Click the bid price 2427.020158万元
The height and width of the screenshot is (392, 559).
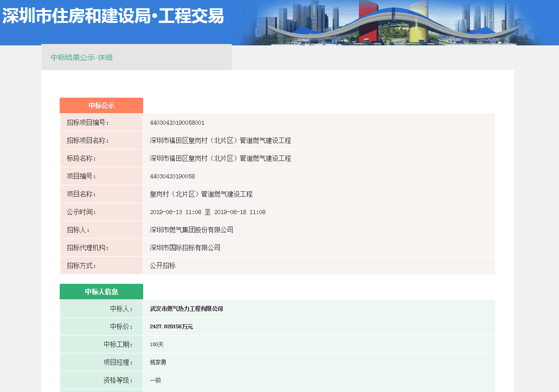tap(171, 327)
